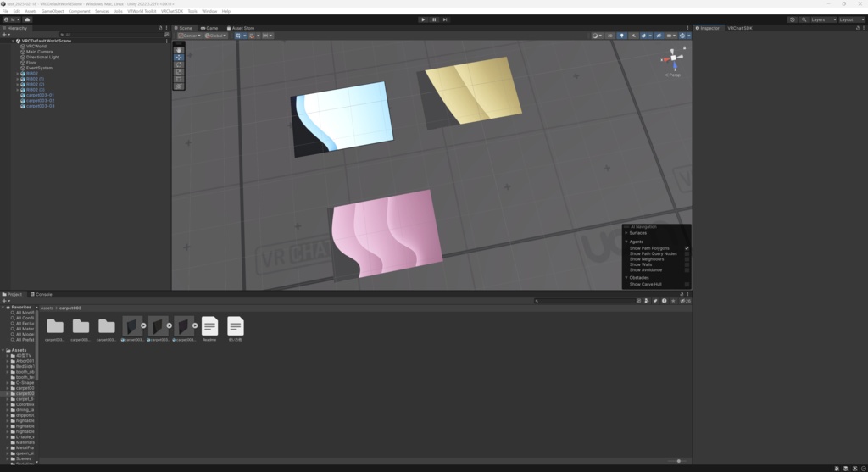The image size is (868, 472).
Task: Open the global search magnifier icon
Action: click(804, 19)
